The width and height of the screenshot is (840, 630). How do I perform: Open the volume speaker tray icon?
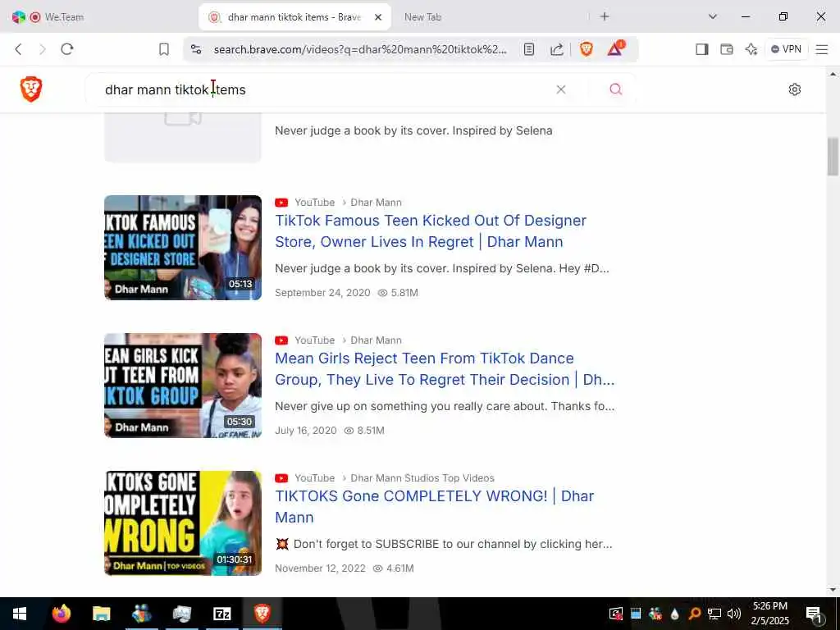coord(734,614)
